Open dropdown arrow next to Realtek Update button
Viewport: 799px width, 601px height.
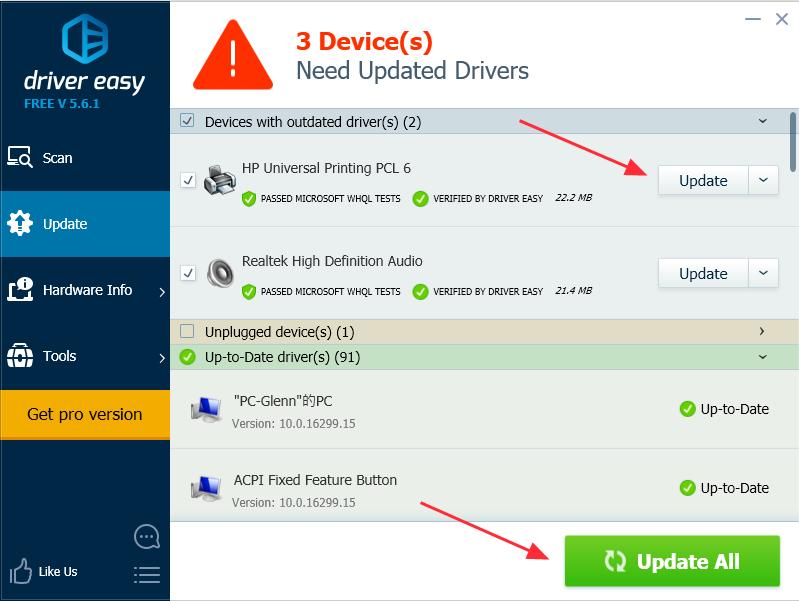click(763, 273)
